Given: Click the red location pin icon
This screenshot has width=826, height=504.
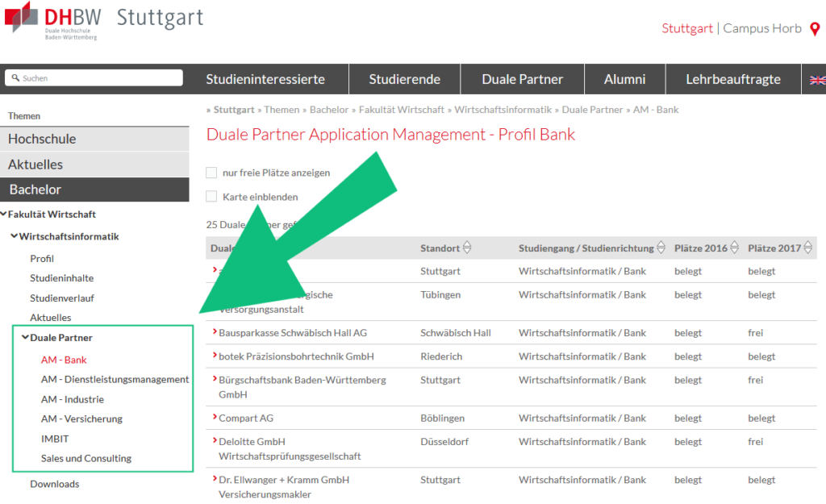Looking at the screenshot, I should tap(815, 29).
